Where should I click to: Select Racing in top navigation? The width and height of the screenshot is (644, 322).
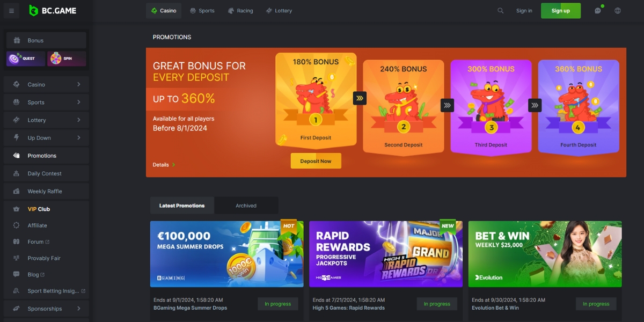[240, 11]
